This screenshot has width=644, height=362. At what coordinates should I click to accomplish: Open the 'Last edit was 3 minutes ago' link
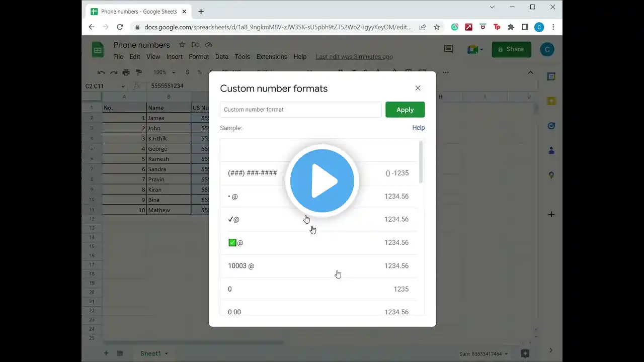(354, 57)
